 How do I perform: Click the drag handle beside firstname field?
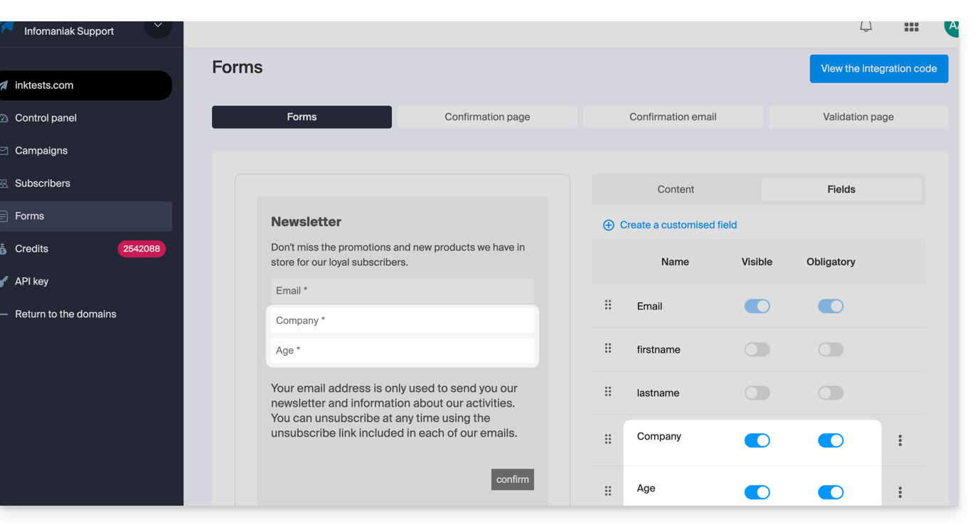coord(608,348)
